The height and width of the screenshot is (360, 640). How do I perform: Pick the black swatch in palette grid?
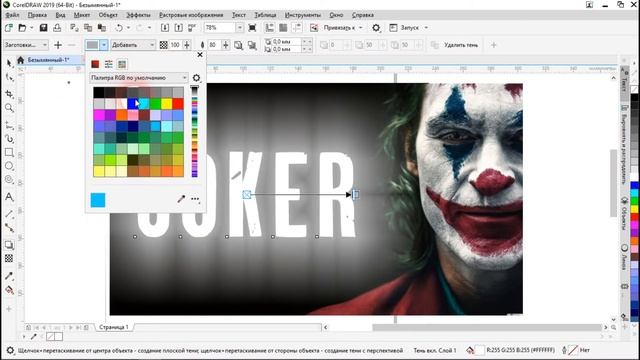point(99,92)
